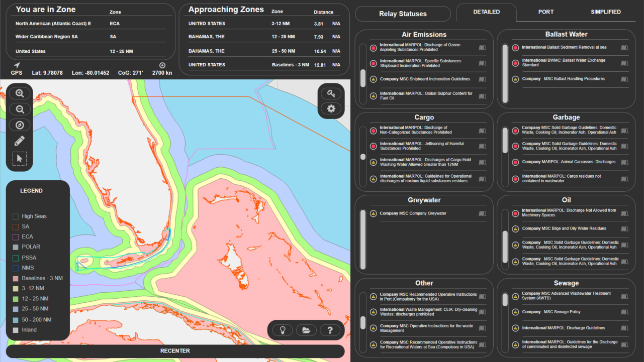Switch to the SIMPLIFIED tab

[605, 12]
